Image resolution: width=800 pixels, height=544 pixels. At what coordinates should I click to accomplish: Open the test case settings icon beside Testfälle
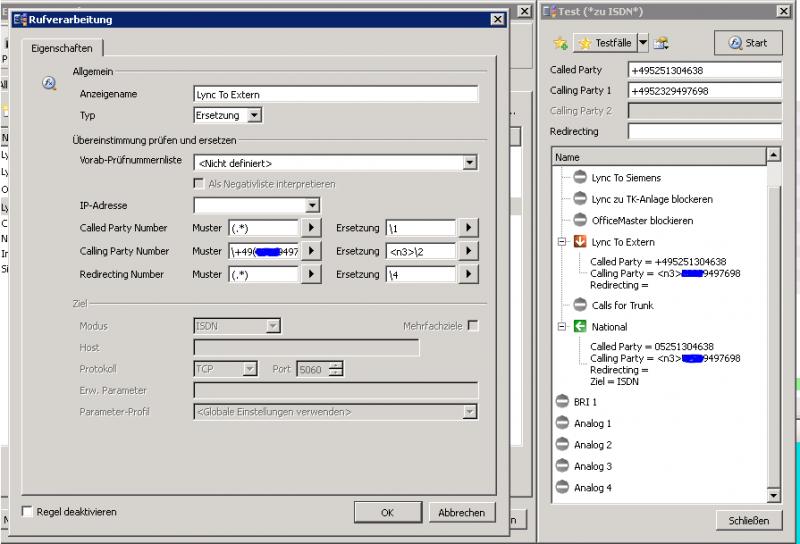tap(661, 43)
